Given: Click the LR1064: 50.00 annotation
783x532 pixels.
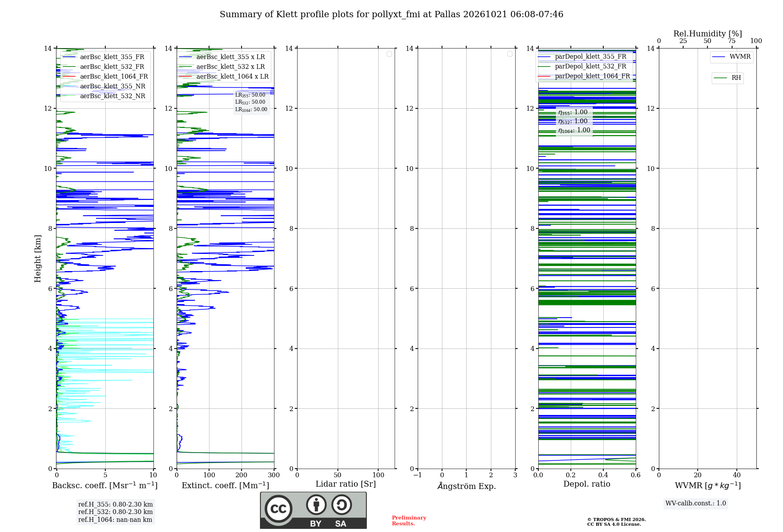Looking at the screenshot, I should coord(251,110).
